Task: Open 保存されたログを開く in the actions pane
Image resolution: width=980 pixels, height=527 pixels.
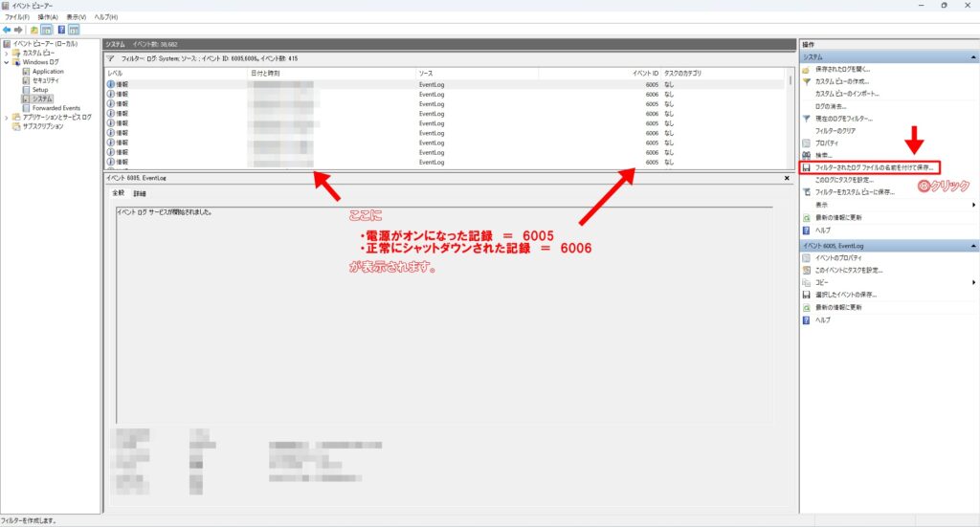Action: (842, 69)
